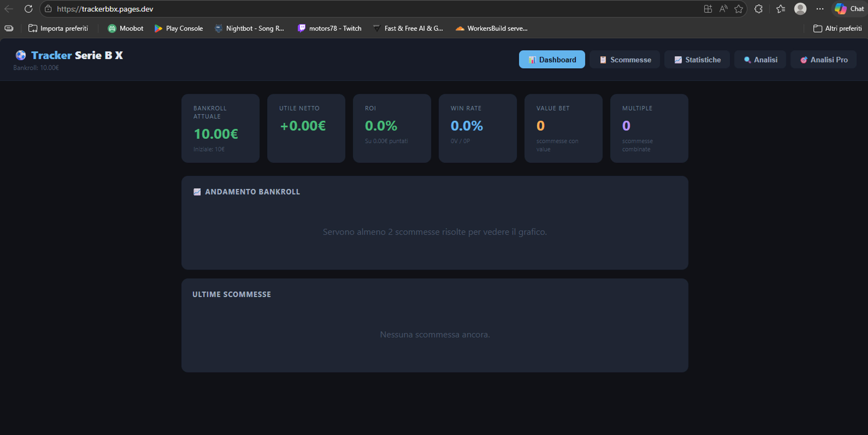The image size is (868, 435).
Task: Click the ULTIME SCOMMESSE heading
Action: [231, 294]
